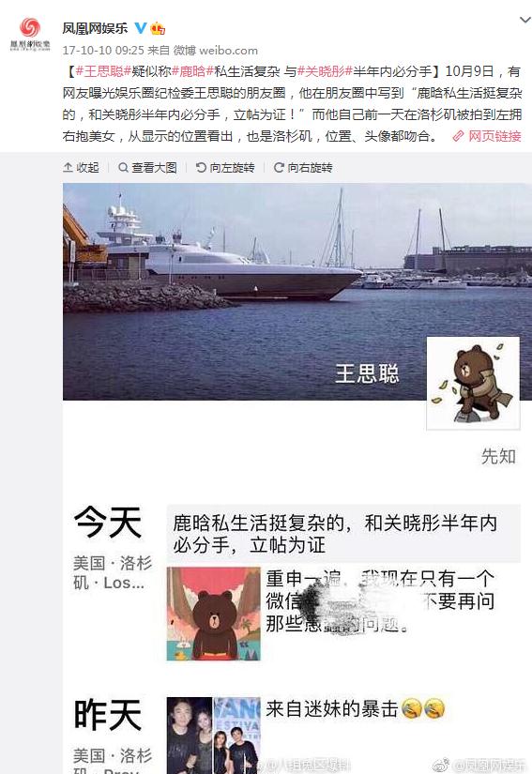Open the #鹿晗# hashtag topic
This screenshot has width=532, height=774.
(x=192, y=71)
